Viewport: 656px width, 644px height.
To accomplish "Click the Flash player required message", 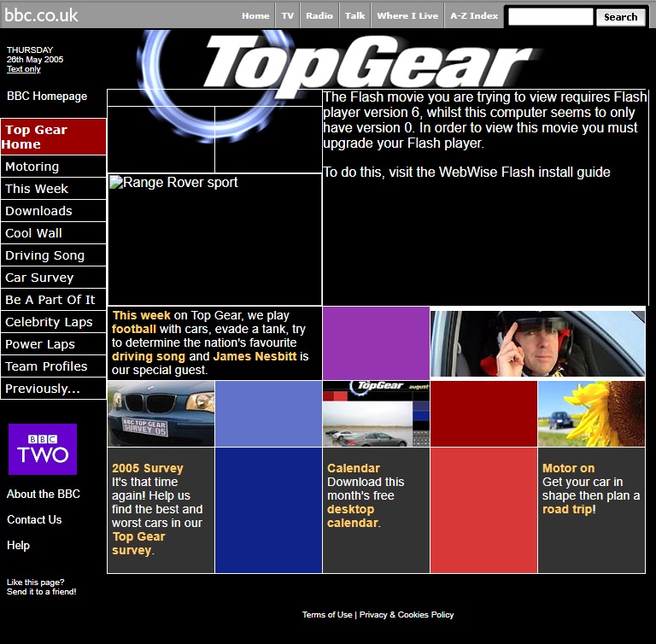I will point(484,120).
